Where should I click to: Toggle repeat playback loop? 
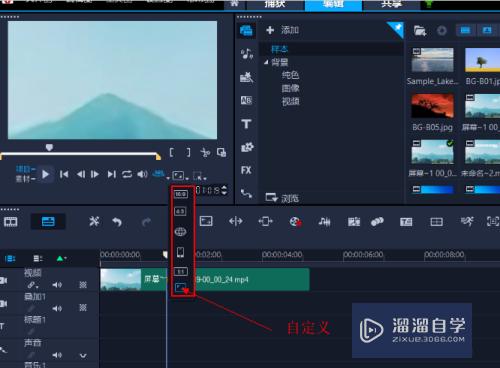click(127, 174)
